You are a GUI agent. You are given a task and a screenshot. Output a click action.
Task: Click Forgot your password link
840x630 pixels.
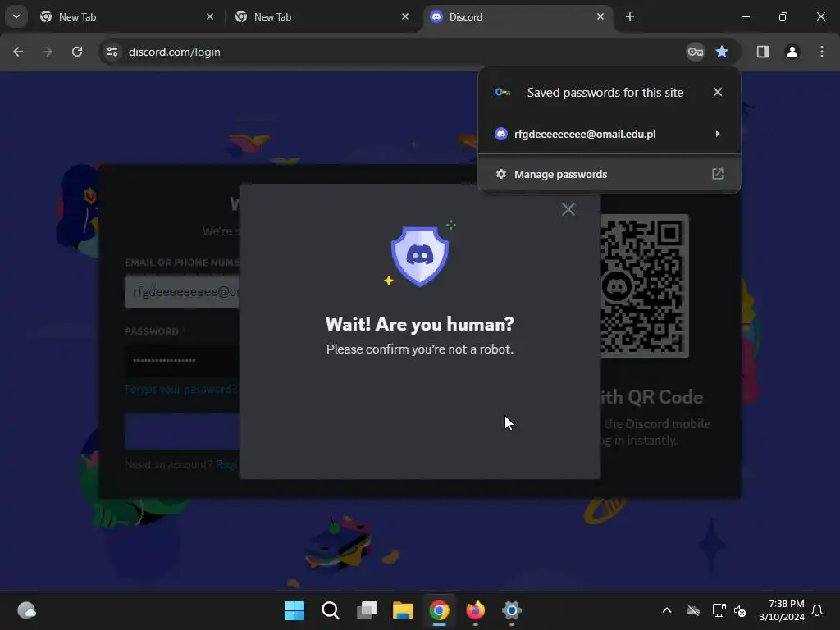click(181, 389)
